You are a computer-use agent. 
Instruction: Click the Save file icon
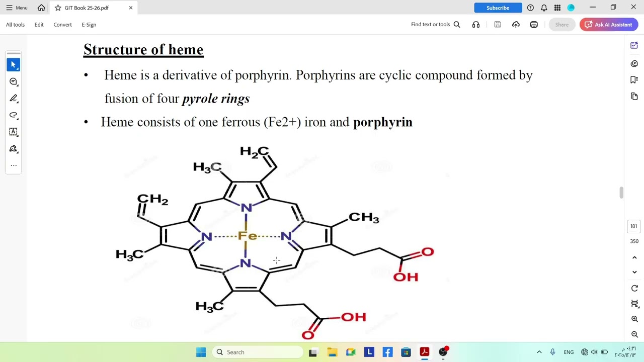498,24
